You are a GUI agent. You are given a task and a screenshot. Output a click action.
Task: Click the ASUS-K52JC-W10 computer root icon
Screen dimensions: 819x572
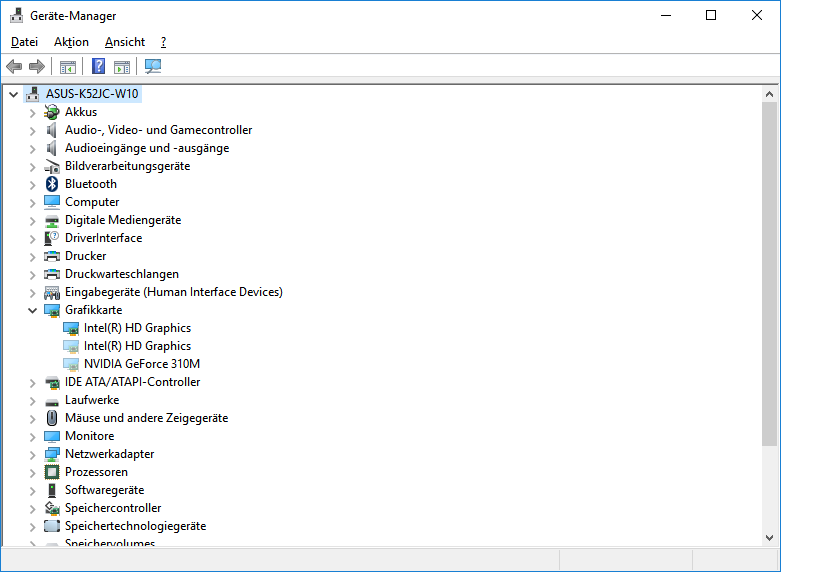(32, 94)
